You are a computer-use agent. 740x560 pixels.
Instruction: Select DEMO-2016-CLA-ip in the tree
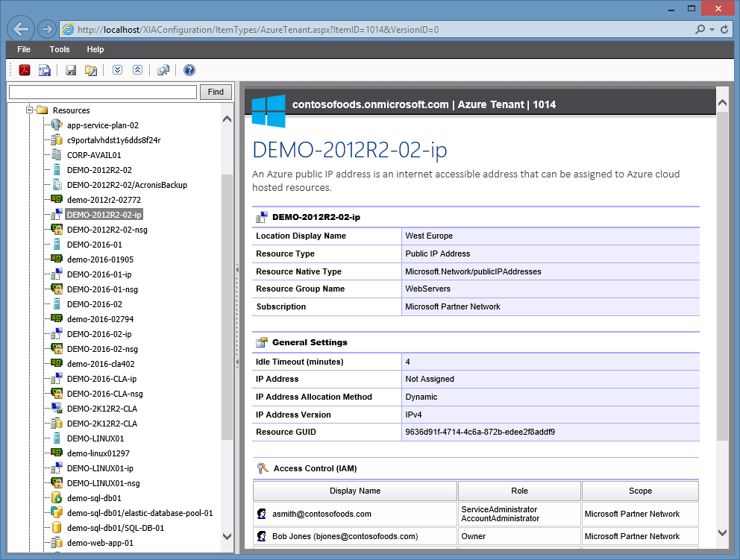point(101,379)
